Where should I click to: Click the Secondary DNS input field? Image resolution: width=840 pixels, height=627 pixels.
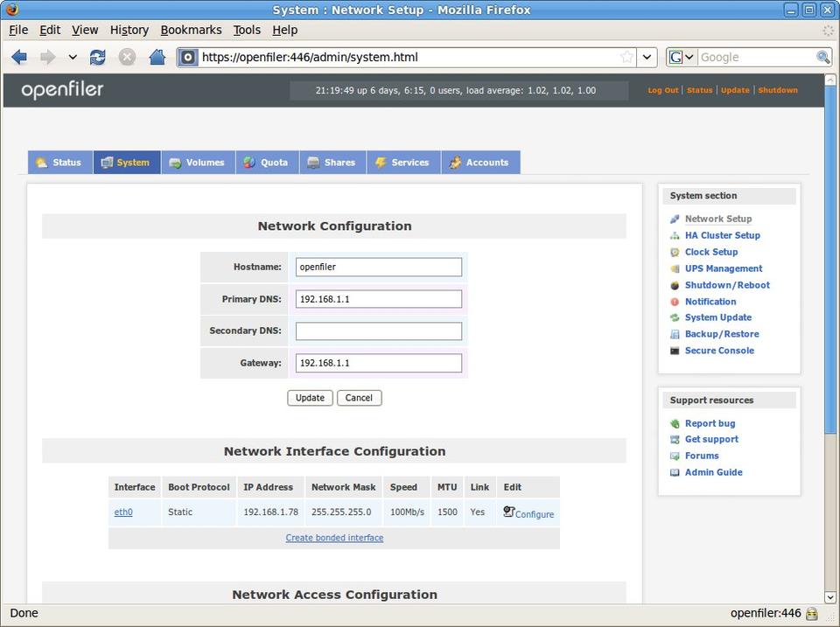(378, 331)
